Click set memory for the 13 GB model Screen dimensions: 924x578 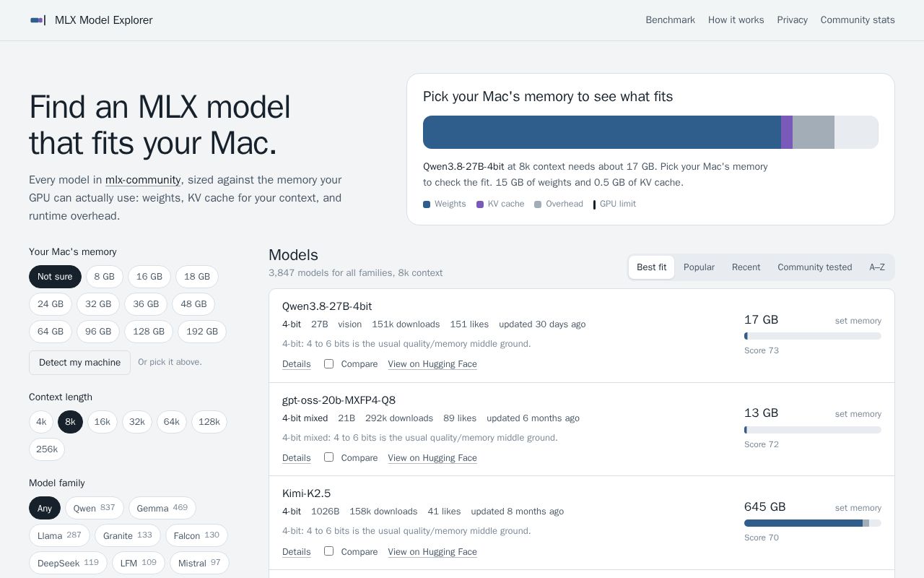coord(858,414)
